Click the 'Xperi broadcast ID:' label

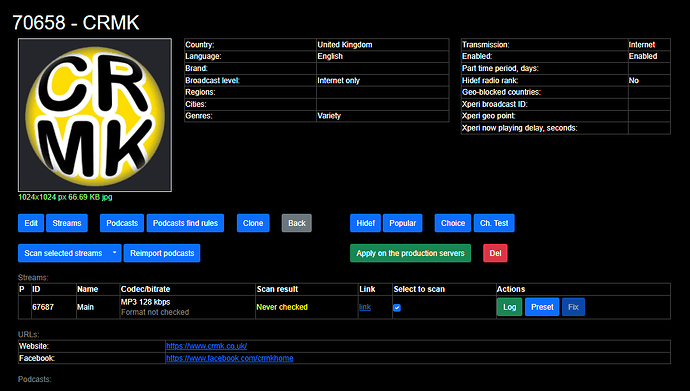495,104
